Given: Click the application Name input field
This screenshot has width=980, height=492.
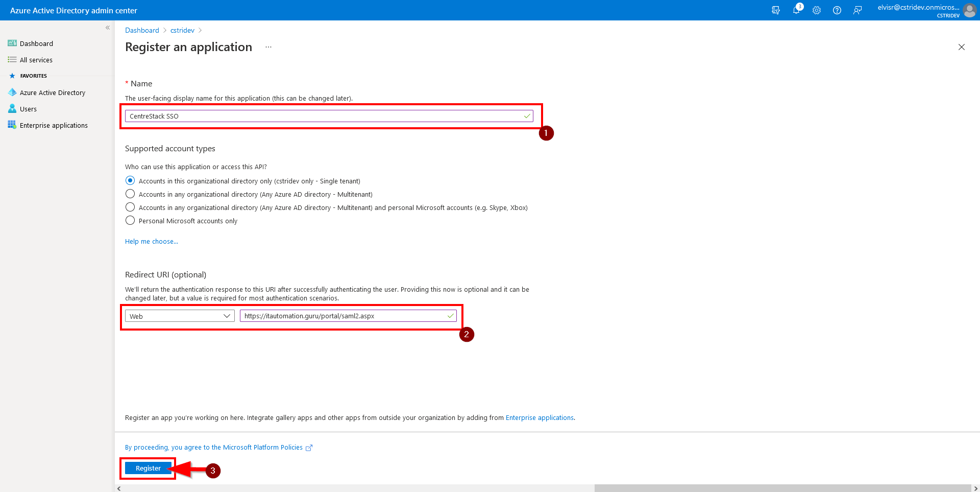Looking at the screenshot, I should (329, 116).
